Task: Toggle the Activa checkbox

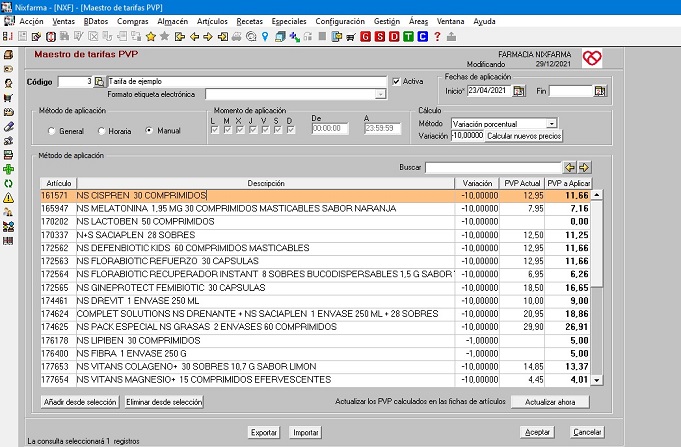Action: tap(396, 81)
